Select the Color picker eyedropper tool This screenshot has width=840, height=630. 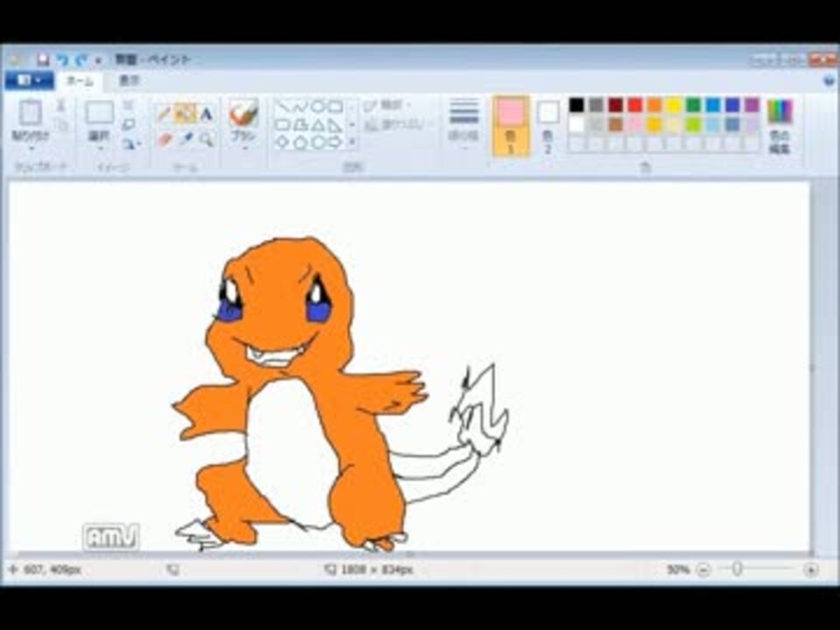(185, 139)
